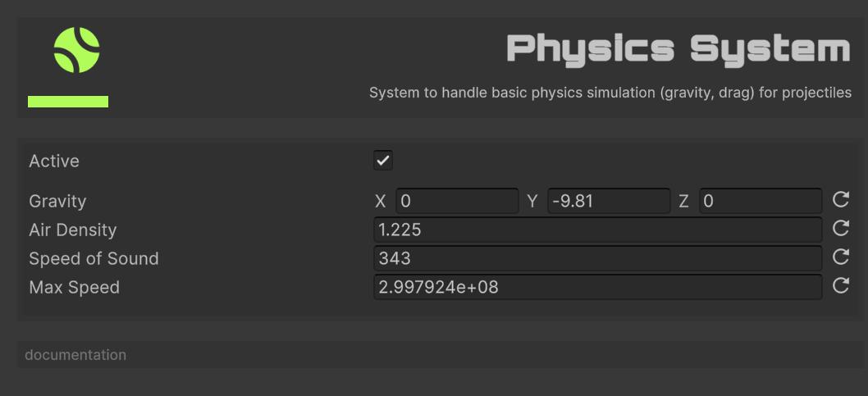Click the Speed of Sound field with 343
The image size is (868, 396).
click(598, 258)
